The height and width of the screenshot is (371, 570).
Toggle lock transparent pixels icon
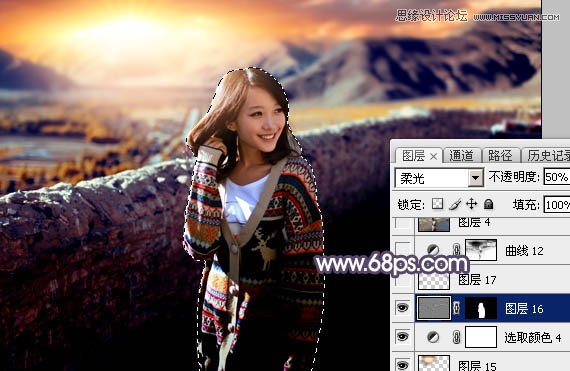pyautogui.click(x=438, y=204)
